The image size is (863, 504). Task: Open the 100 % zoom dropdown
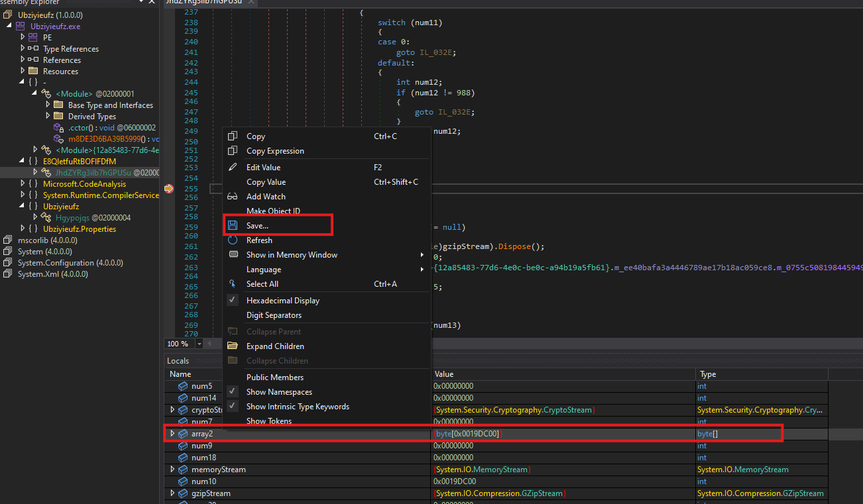[x=200, y=344]
